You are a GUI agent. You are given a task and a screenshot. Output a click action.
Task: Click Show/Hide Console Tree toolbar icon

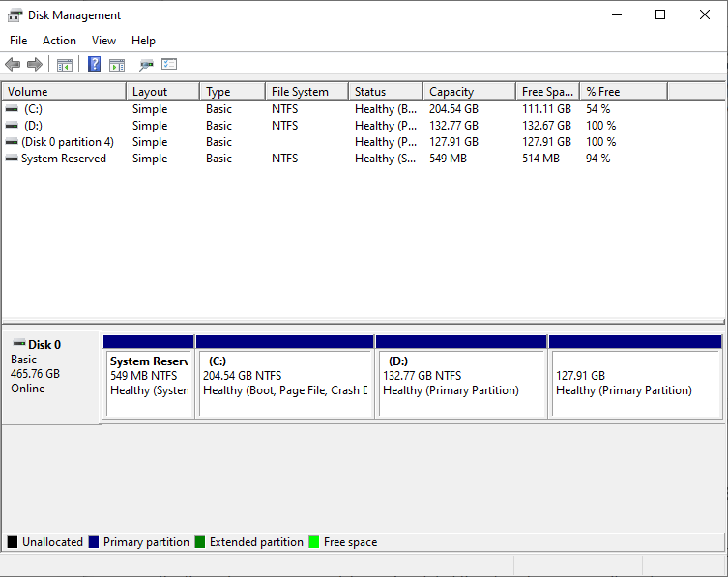point(65,65)
